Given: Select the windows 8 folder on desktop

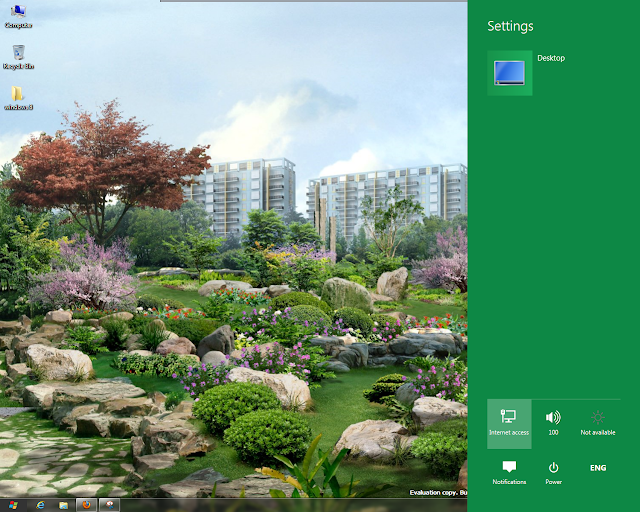Looking at the screenshot, I should click(x=18, y=98).
